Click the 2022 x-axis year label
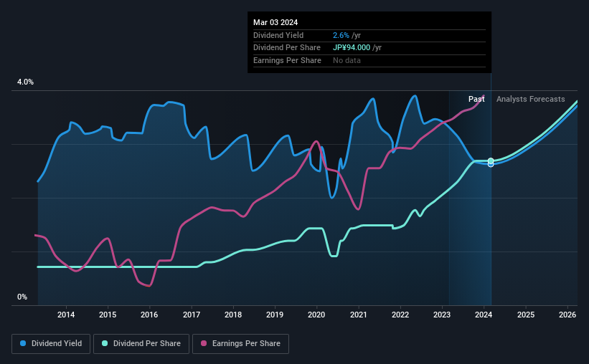 click(400, 315)
